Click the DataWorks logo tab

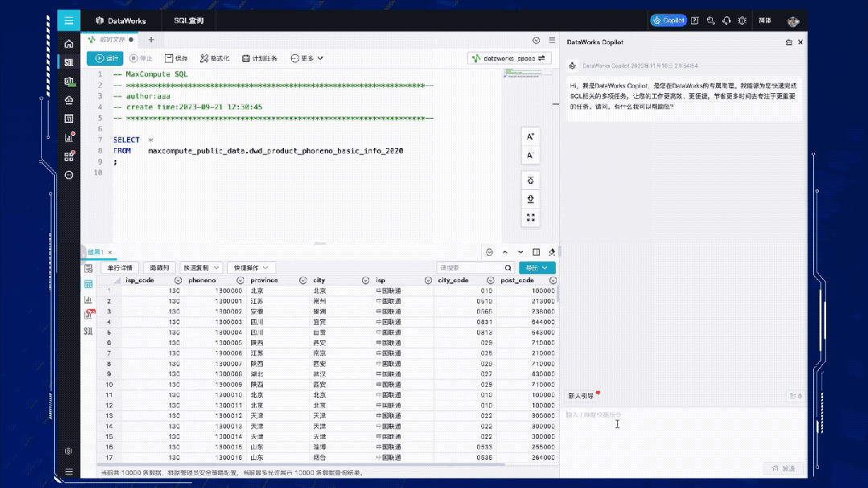[x=121, y=20]
